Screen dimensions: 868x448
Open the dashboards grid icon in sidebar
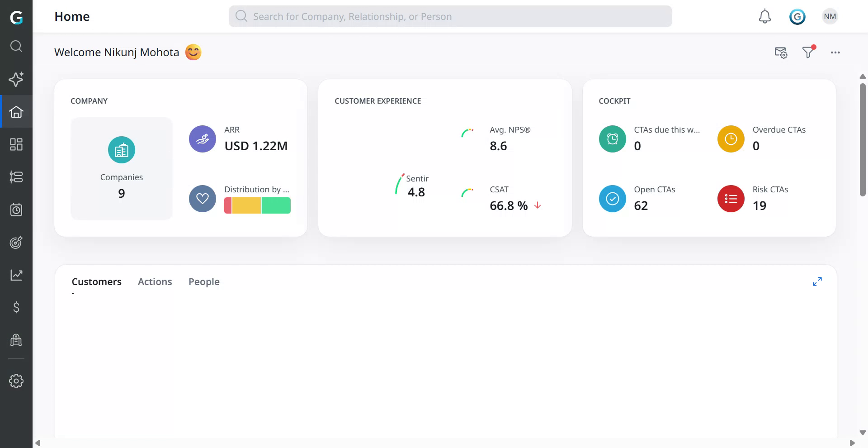coord(16,144)
